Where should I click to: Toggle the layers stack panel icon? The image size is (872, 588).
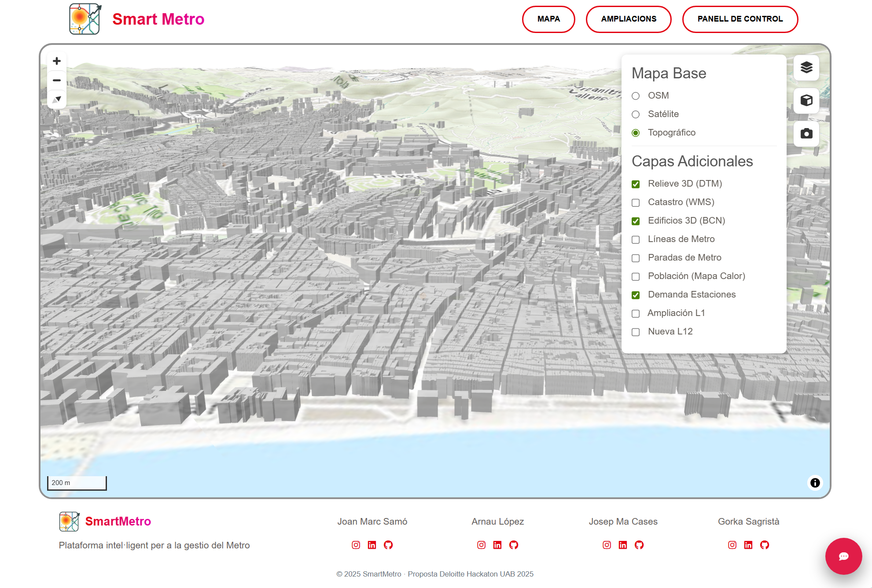[806, 68]
